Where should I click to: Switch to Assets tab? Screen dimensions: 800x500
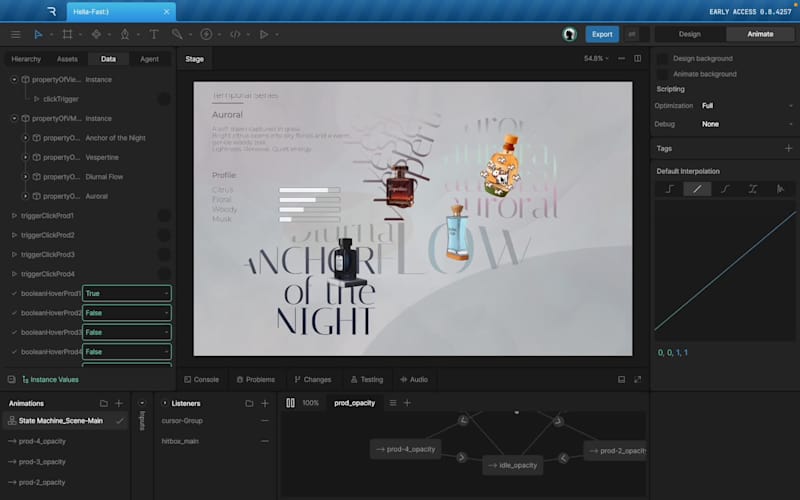coord(67,59)
